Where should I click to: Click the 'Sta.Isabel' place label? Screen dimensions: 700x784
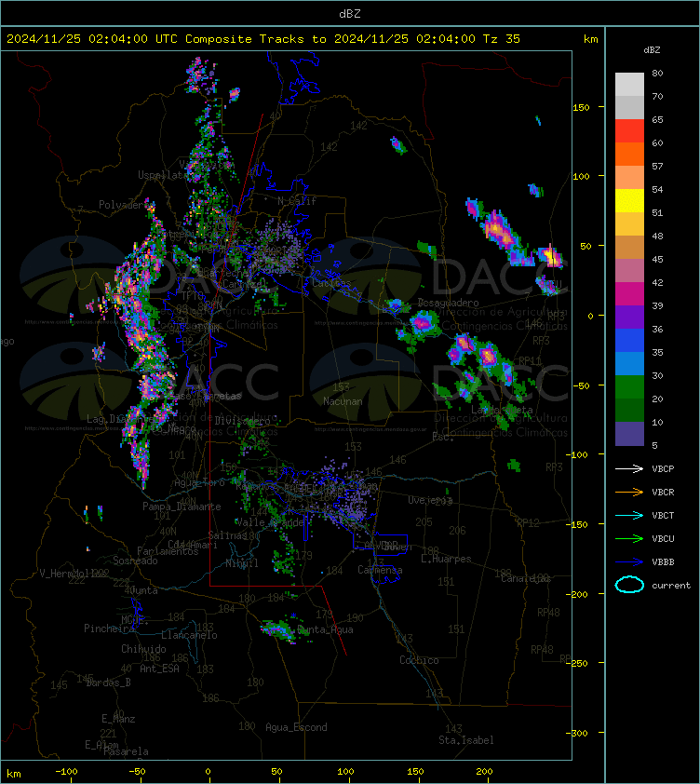tap(466, 740)
